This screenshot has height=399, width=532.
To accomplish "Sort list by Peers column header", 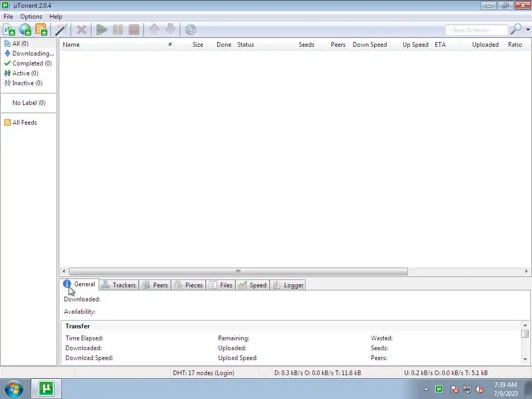I will [x=332, y=45].
